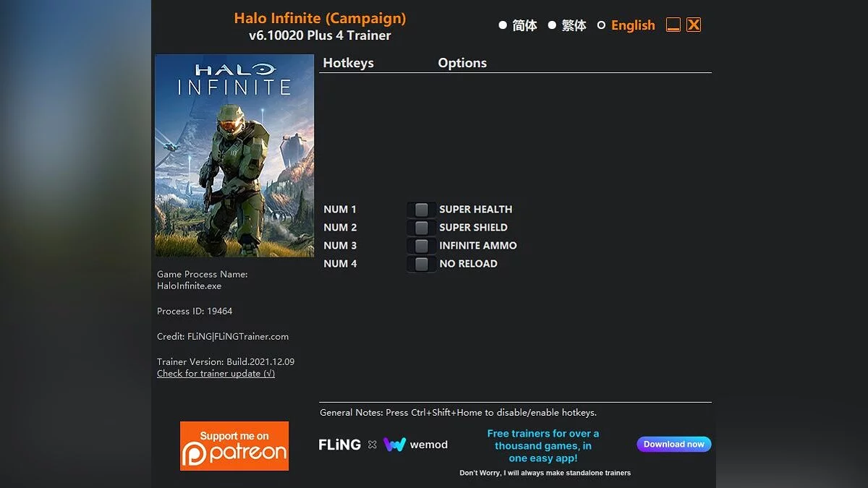This screenshot has height=488, width=868.
Task: Click the Options column header
Action: (462, 63)
